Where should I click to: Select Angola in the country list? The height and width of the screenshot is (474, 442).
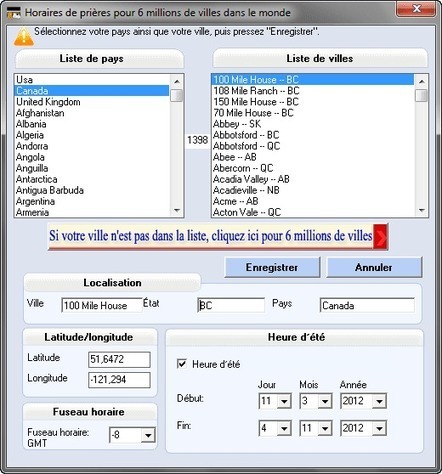pos(92,157)
